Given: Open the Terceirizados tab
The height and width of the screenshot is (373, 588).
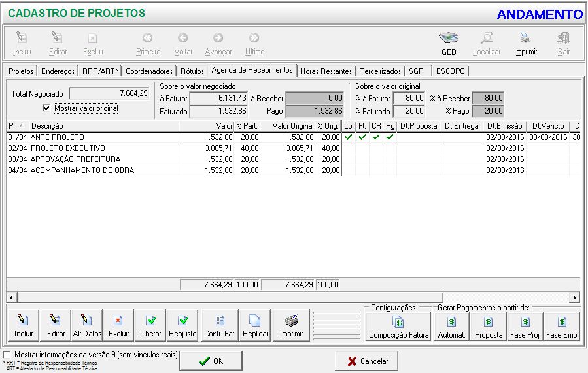Looking at the screenshot, I should pos(380,71).
